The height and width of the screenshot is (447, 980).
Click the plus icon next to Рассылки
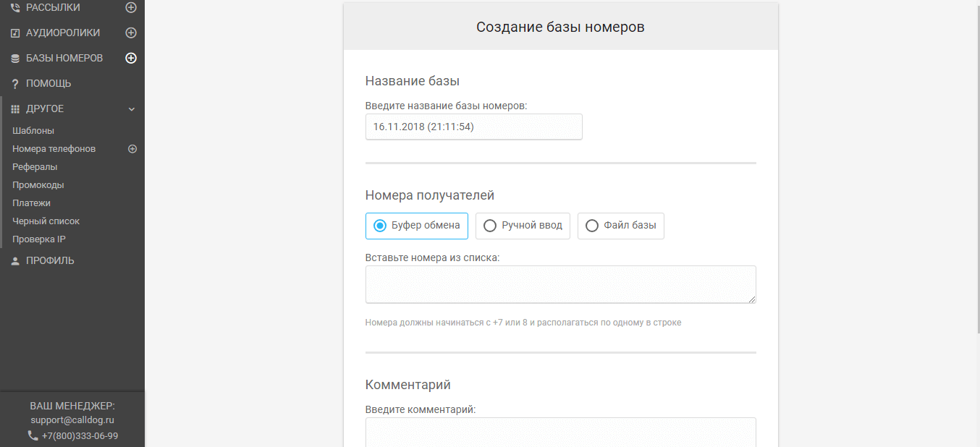[x=131, y=7]
